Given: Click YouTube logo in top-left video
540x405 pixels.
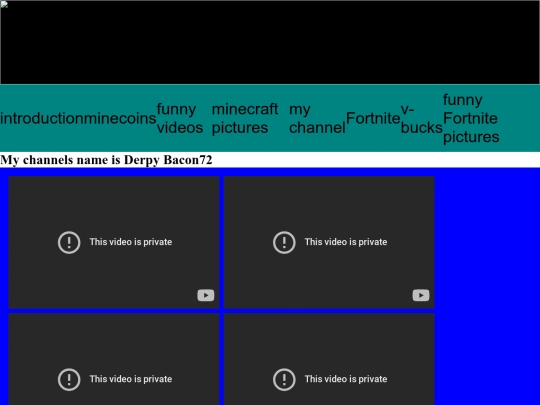Looking at the screenshot, I should 206,295.
